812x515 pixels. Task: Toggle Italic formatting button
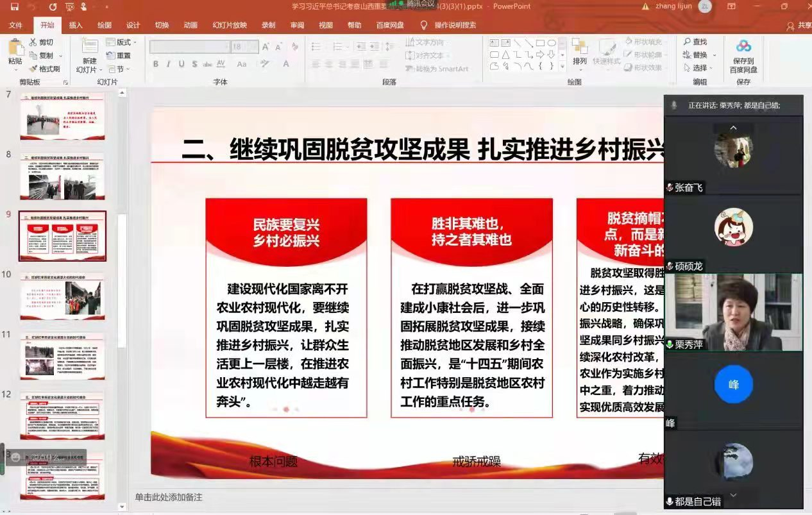(169, 64)
